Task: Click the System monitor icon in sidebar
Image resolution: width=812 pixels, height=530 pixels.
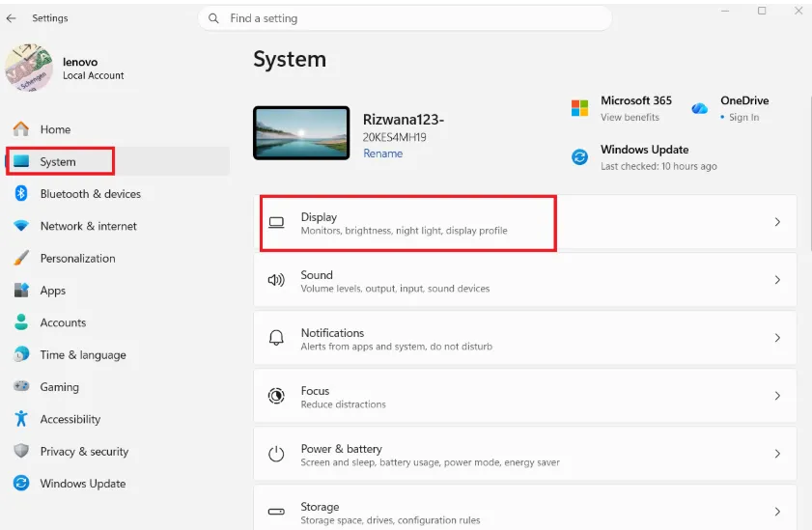Action: click(x=21, y=161)
